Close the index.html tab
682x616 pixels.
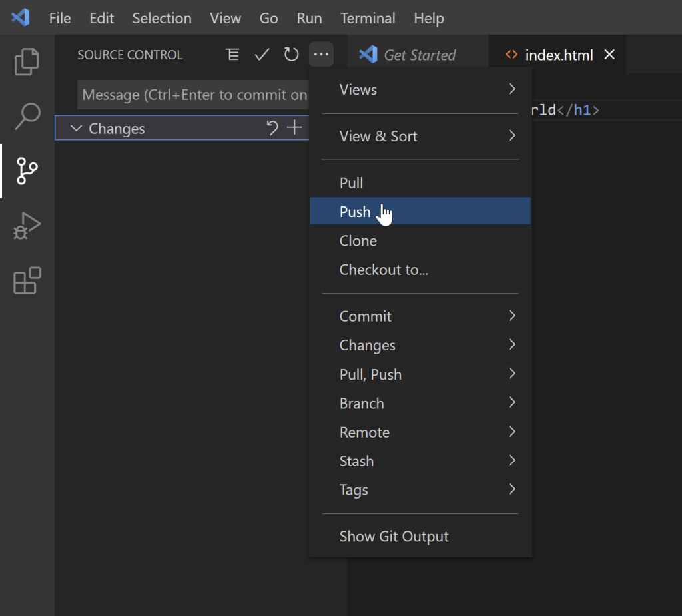(609, 55)
